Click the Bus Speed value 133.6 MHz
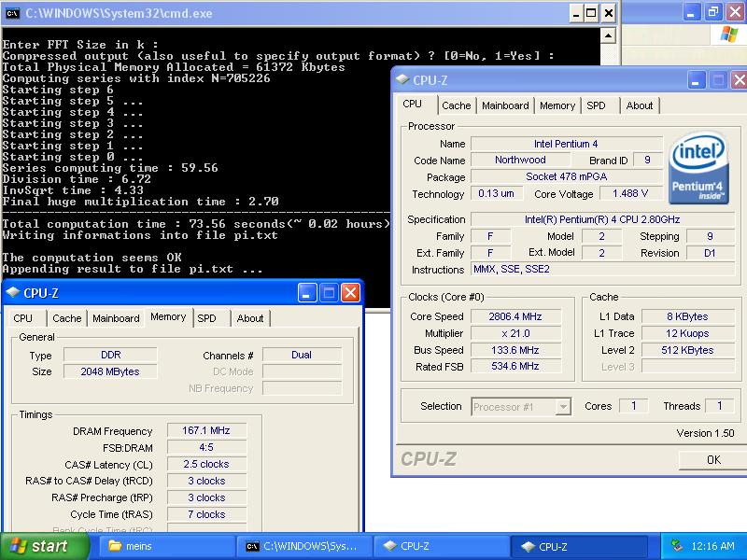Image resolution: width=747 pixels, height=560 pixels. (515, 350)
